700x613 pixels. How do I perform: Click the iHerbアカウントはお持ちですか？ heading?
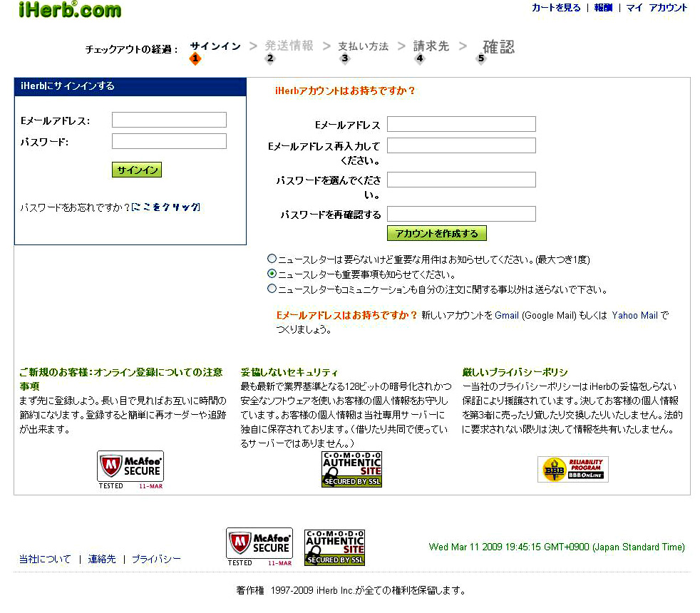(344, 91)
